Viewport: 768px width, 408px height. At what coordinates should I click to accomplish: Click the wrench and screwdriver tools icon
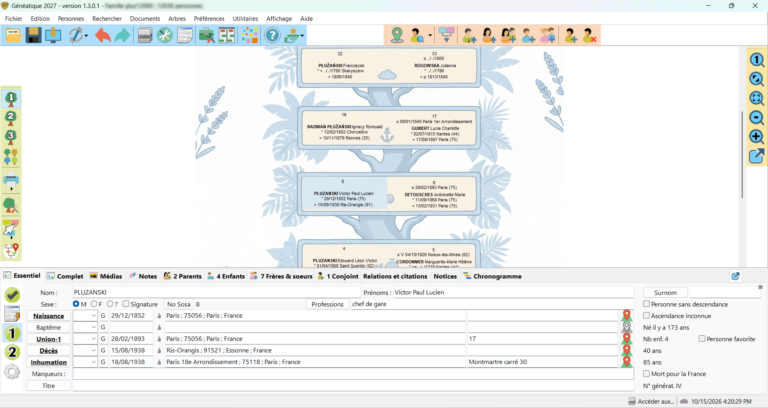click(165, 35)
